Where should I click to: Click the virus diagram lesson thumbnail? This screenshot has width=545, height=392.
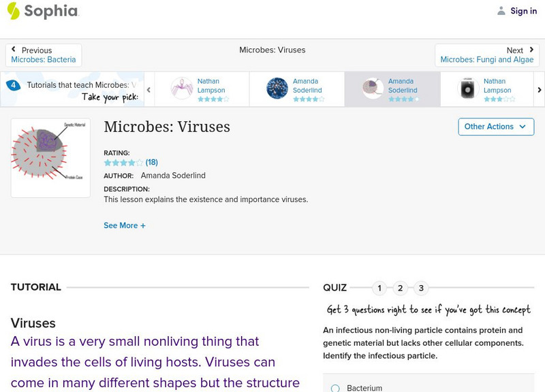tap(50, 157)
